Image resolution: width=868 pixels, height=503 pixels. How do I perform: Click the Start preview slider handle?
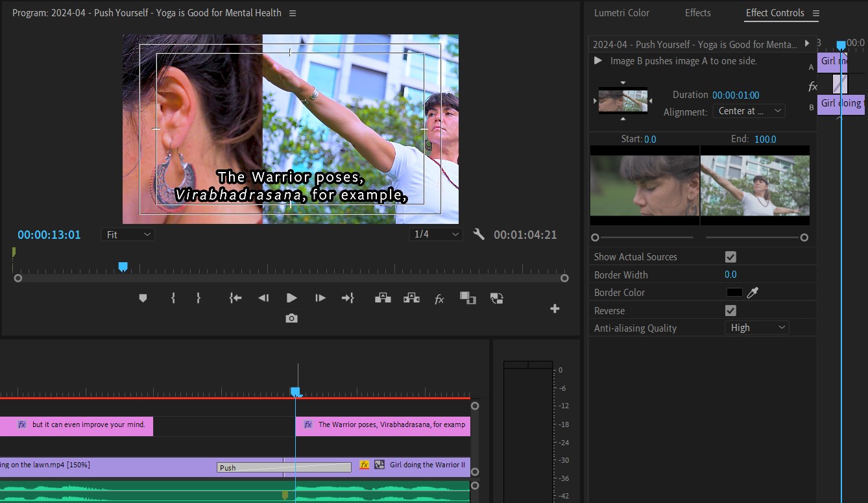[595, 238]
